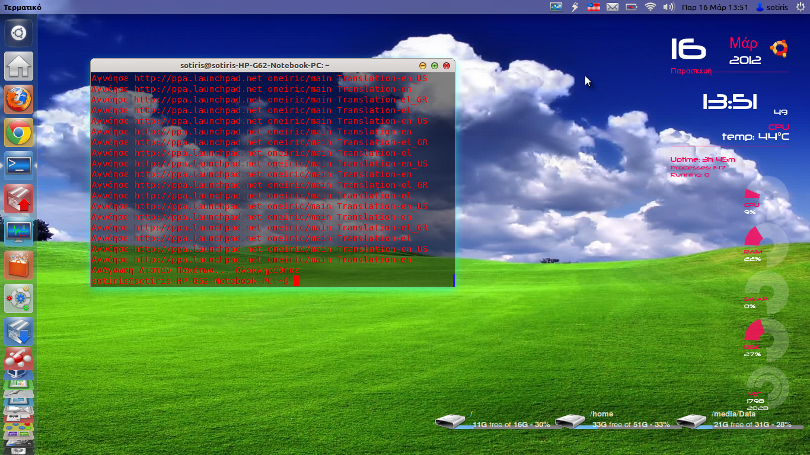Open the power session gear menu

pyautogui.click(x=800, y=7)
